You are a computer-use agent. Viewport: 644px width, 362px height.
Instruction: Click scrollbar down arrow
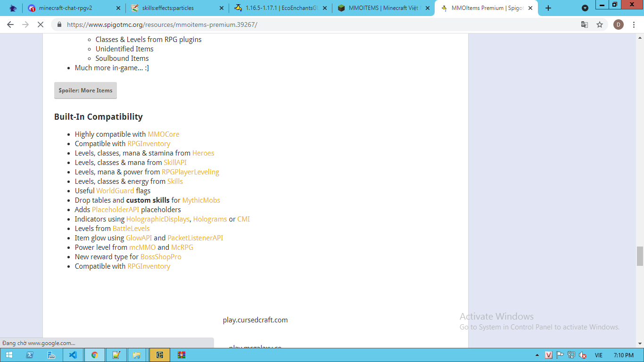coord(640,344)
